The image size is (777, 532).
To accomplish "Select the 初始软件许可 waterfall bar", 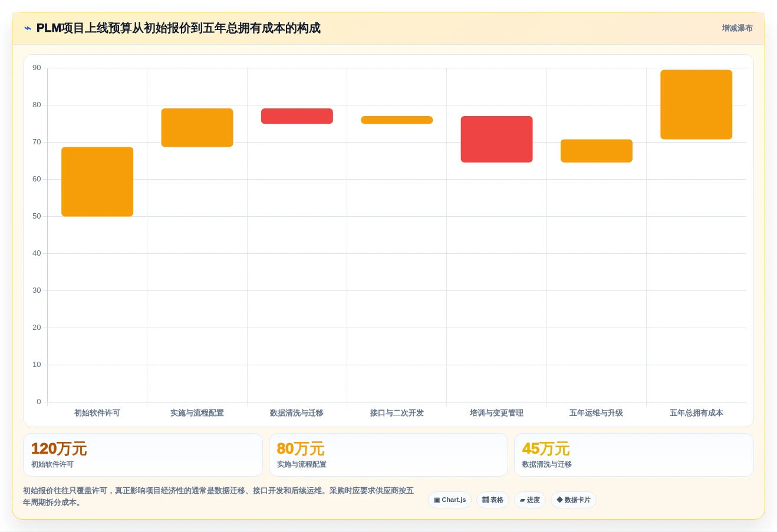I will 97,181.
